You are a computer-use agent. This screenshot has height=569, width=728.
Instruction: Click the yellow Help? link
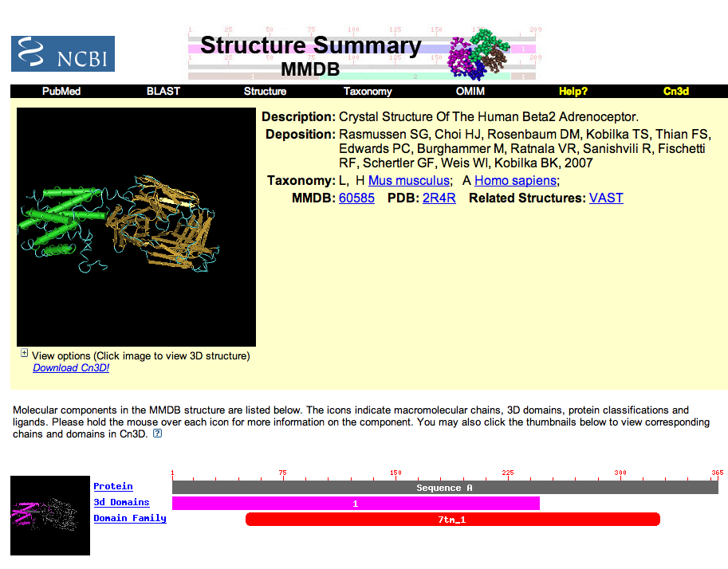pos(573,92)
